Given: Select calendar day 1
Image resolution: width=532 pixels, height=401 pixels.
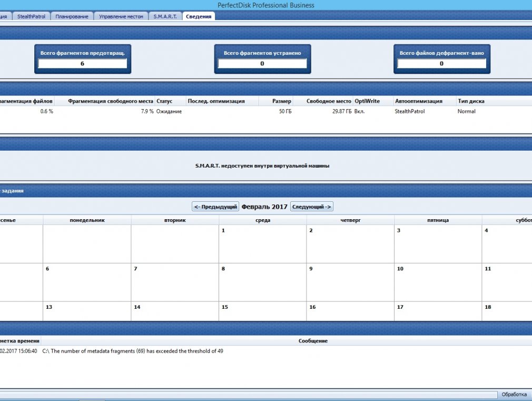Looking at the screenshot, I should (263, 244).
